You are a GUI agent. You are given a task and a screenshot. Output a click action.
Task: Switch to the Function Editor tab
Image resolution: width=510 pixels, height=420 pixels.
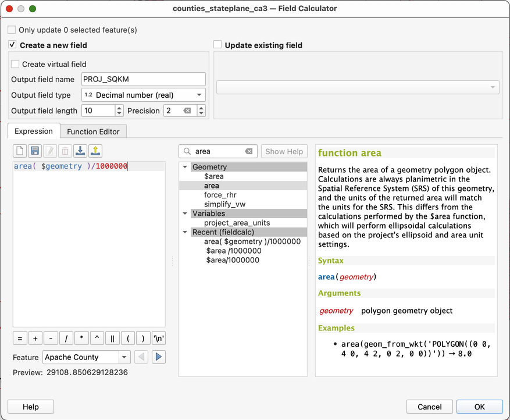click(x=93, y=131)
